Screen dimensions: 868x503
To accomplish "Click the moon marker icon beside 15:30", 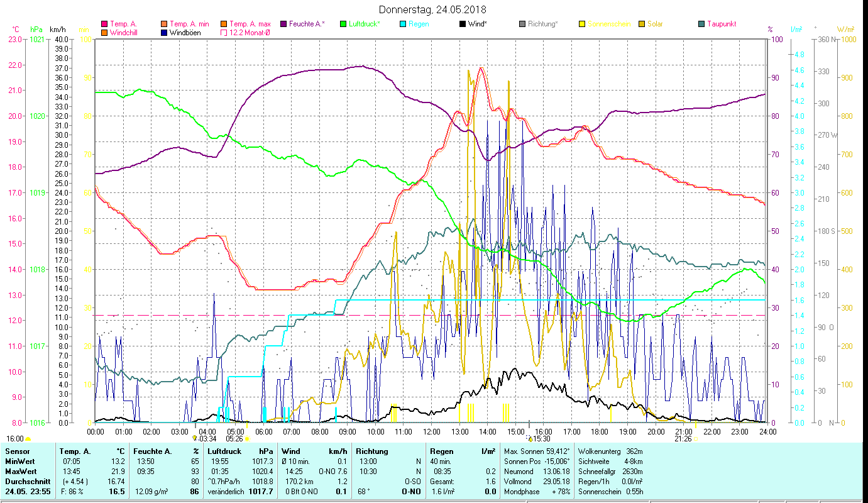I will [x=530, y=439].
